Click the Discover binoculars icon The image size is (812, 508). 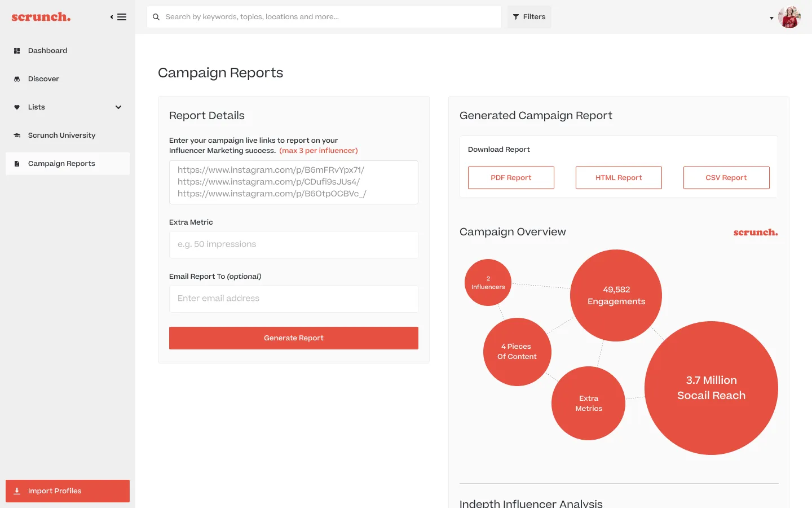point(17,79)
